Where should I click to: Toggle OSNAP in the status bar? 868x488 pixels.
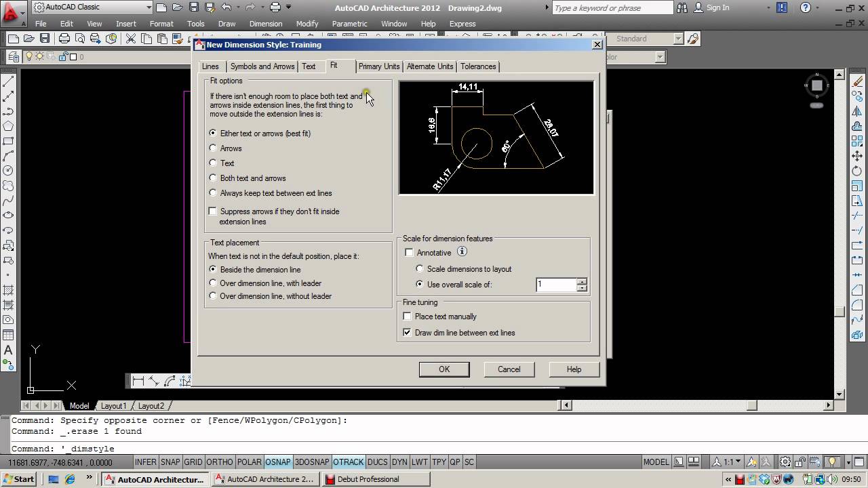[x=278, y=462]
